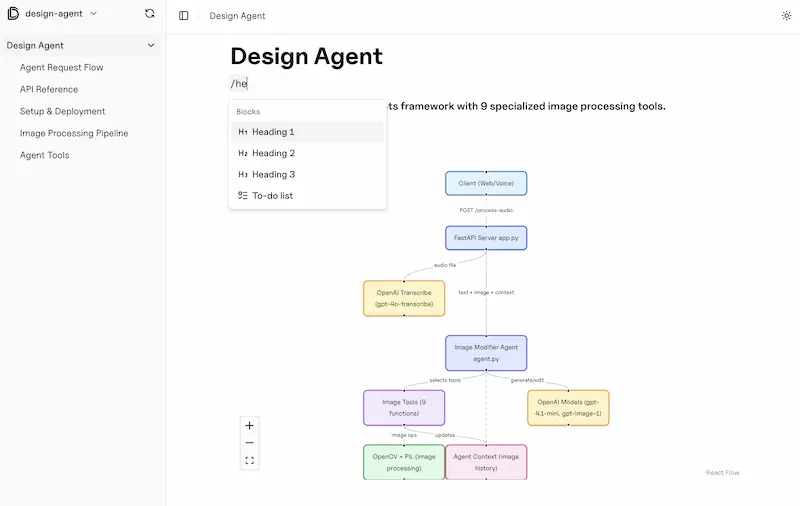Open Agent Tools page
This screenshot has width=800, height=506.
coord(44,155)
